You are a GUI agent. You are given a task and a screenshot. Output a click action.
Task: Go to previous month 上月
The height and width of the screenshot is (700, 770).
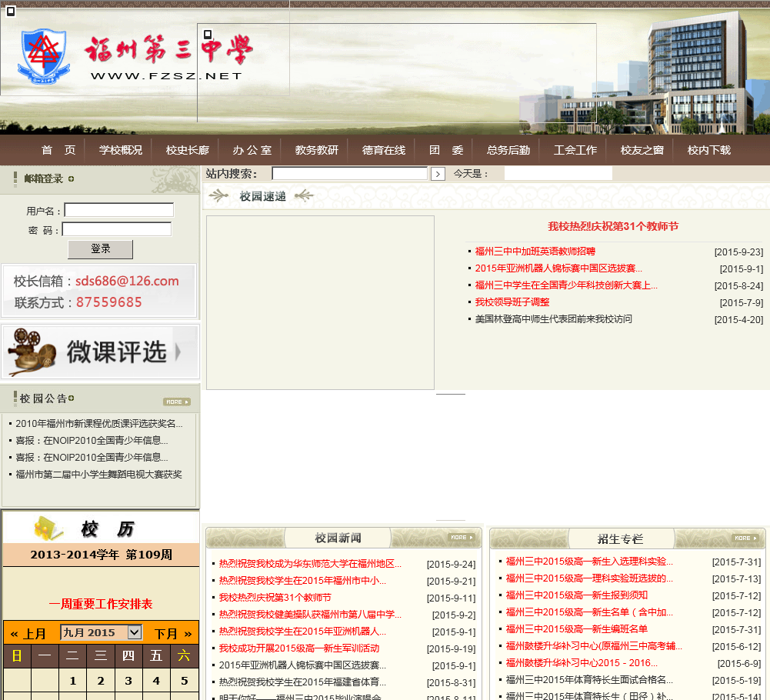tap(28, 634)
